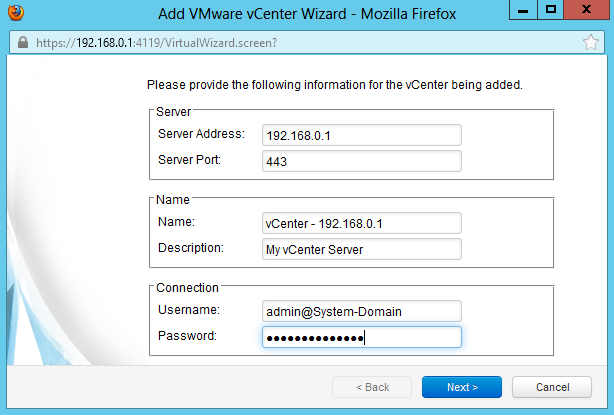Click the 'Server Address:' label
The image size is (614, 415).
201,134
